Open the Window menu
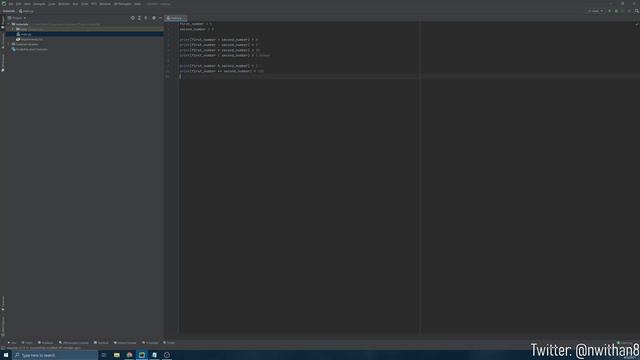Screen dimensions: 640x360 pyautogui.click(x=105, y=4)
